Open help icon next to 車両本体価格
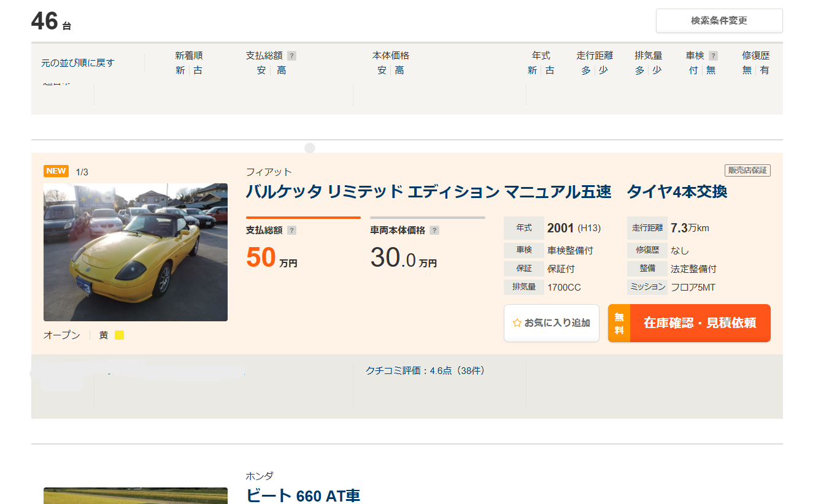 434,231
